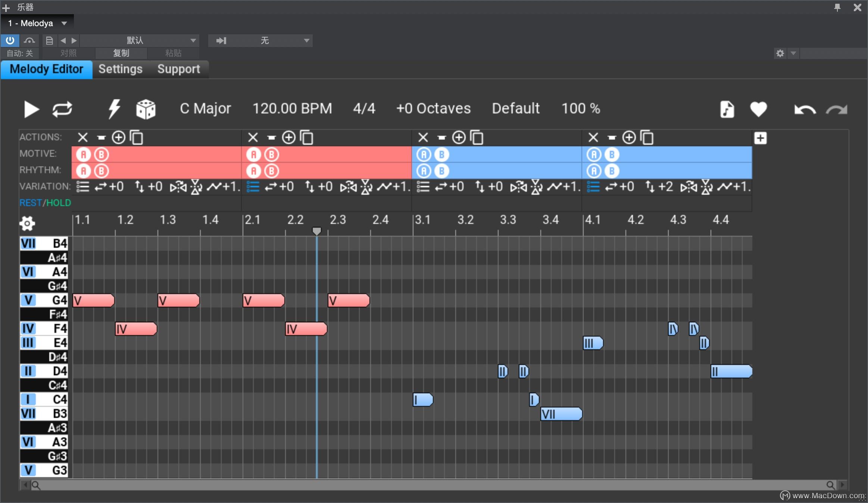Switch to the Settings tab
Viewport: 868px width, 503px height.
(x=121, y=69)
